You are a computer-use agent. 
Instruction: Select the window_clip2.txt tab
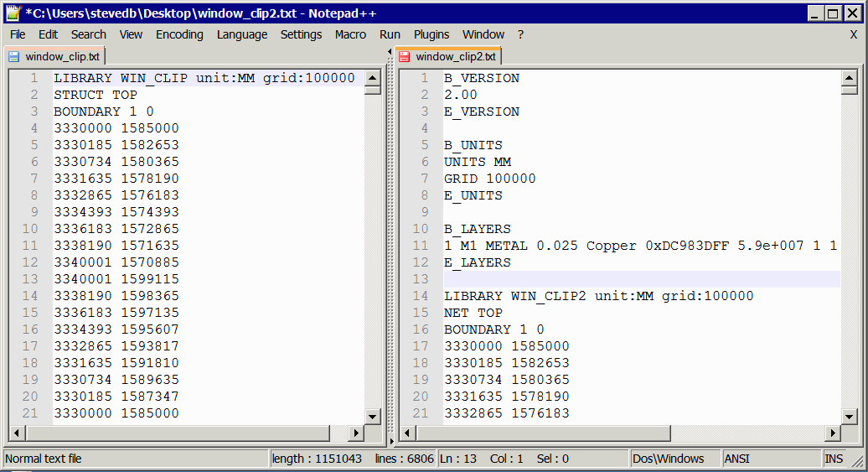[449, 56]
